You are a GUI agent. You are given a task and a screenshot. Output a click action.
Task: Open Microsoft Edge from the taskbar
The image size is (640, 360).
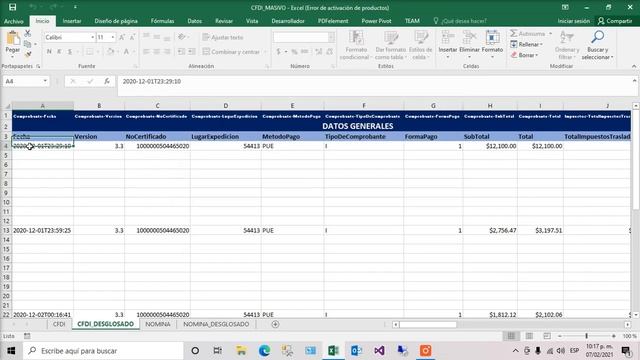pos(264,351)
